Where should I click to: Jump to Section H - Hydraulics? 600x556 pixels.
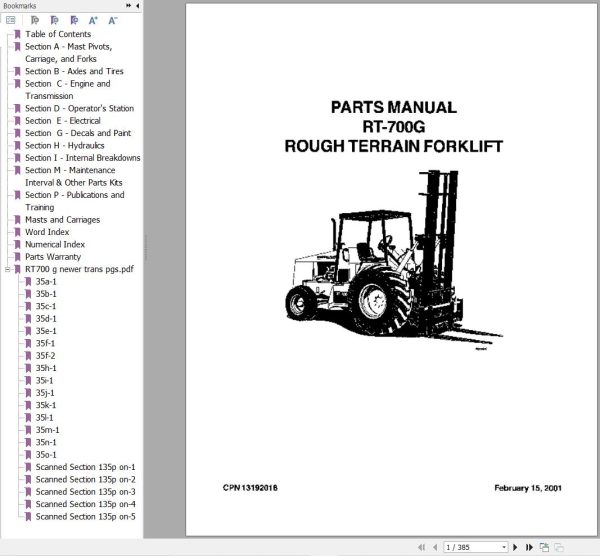coord(65,145)
